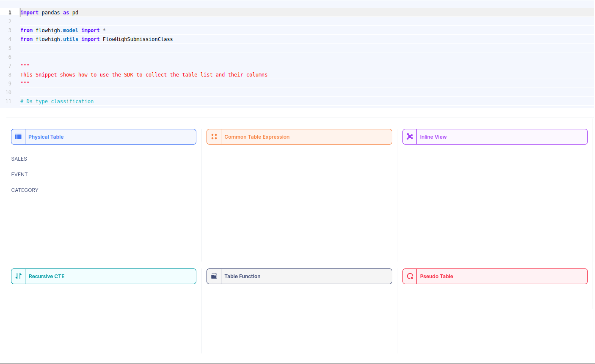
Task: Click the word 'utils' in code line 4
Action: 71,39
